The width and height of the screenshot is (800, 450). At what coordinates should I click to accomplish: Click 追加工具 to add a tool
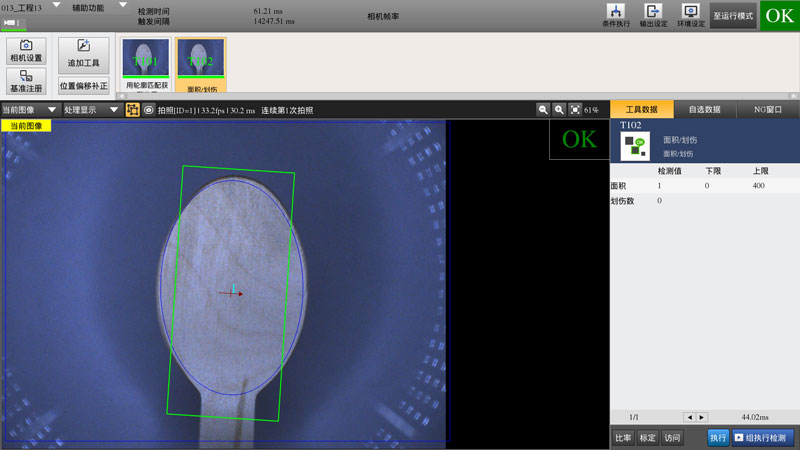point(83,53)
